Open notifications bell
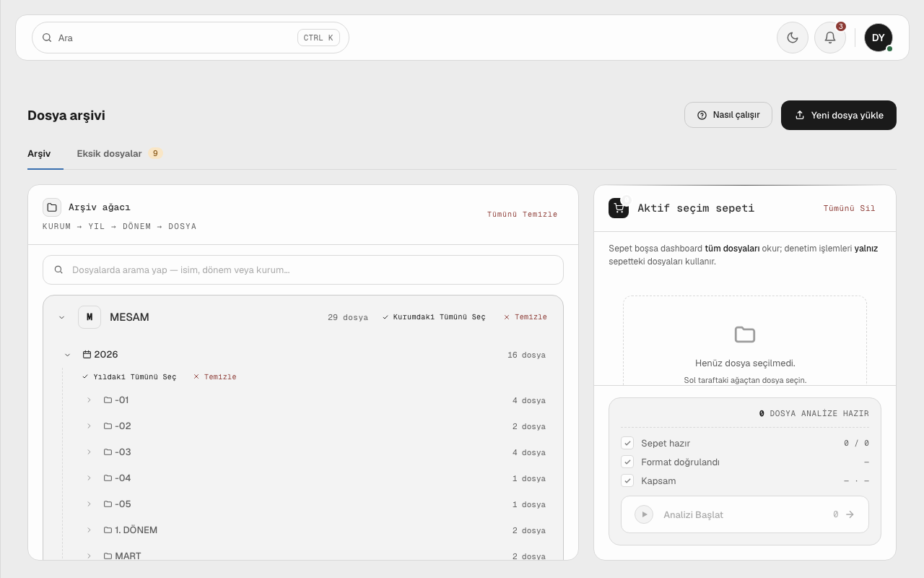 tap(830, 38)
